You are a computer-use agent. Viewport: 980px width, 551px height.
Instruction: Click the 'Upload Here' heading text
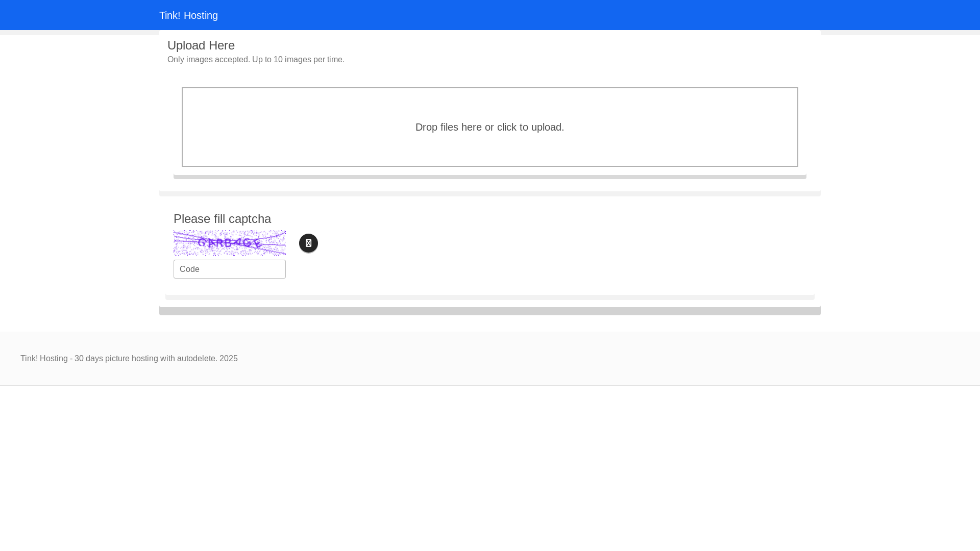(x=201, y=45)
